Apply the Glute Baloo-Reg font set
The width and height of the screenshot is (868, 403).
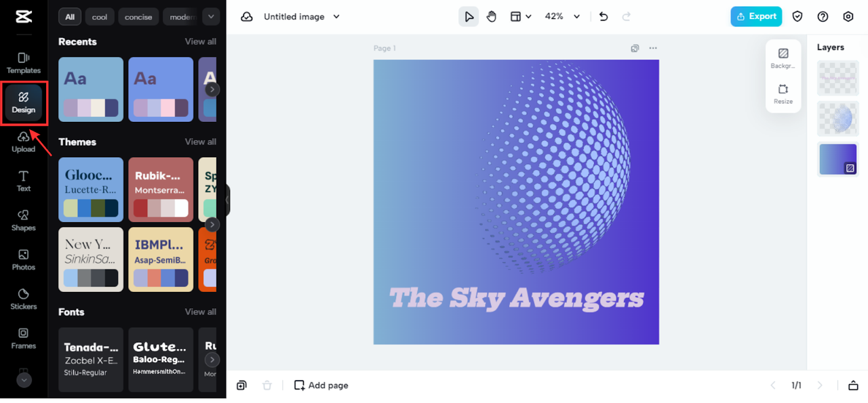click(161, 360)
